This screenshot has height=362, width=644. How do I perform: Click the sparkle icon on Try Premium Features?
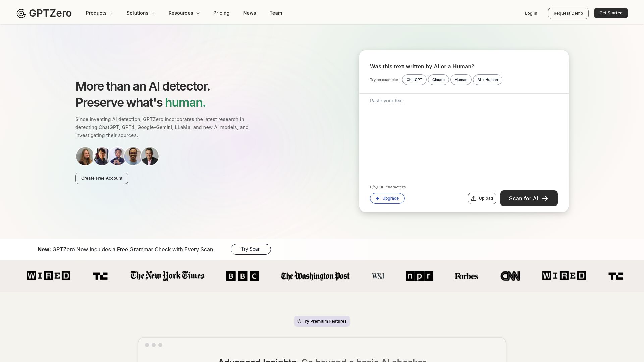click(x=299, y=321)
